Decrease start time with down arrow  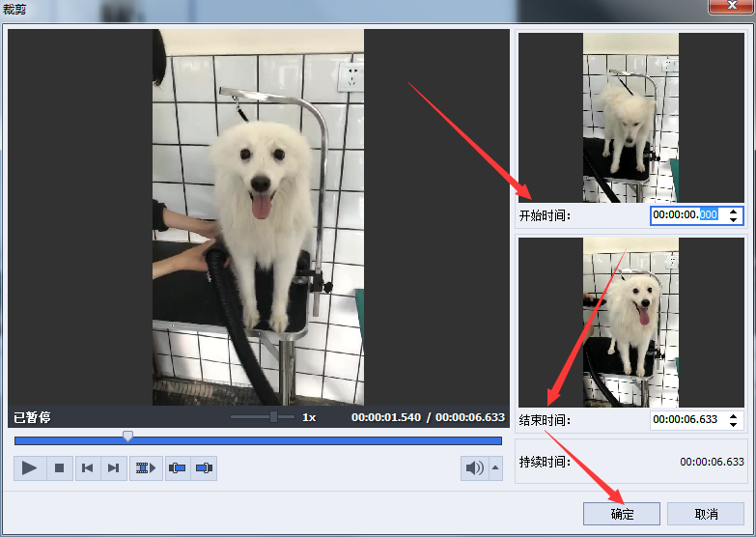[734, 220]
